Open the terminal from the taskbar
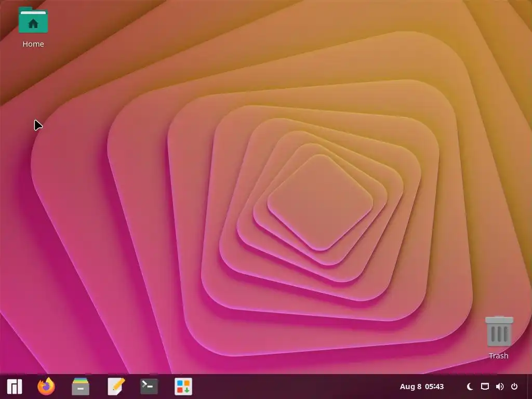Viewport: 532px width, 399px height. point(149,387)
